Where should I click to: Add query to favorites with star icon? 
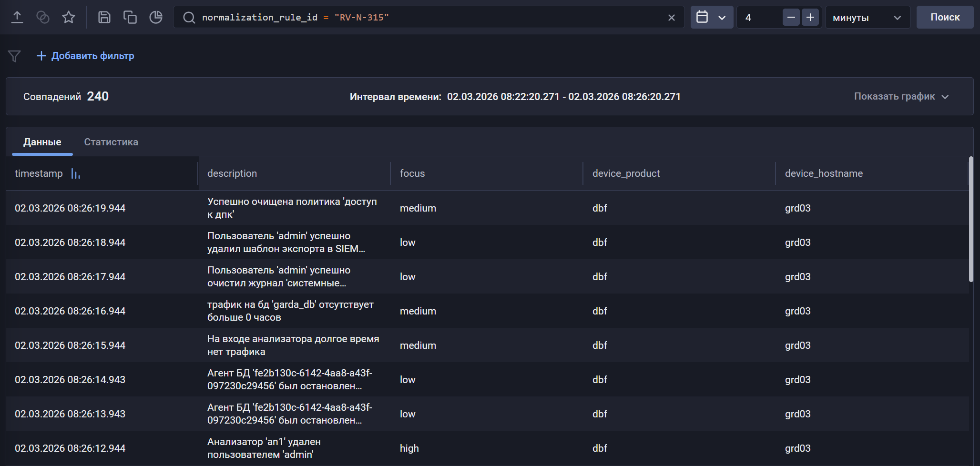[x=69, y=18]
